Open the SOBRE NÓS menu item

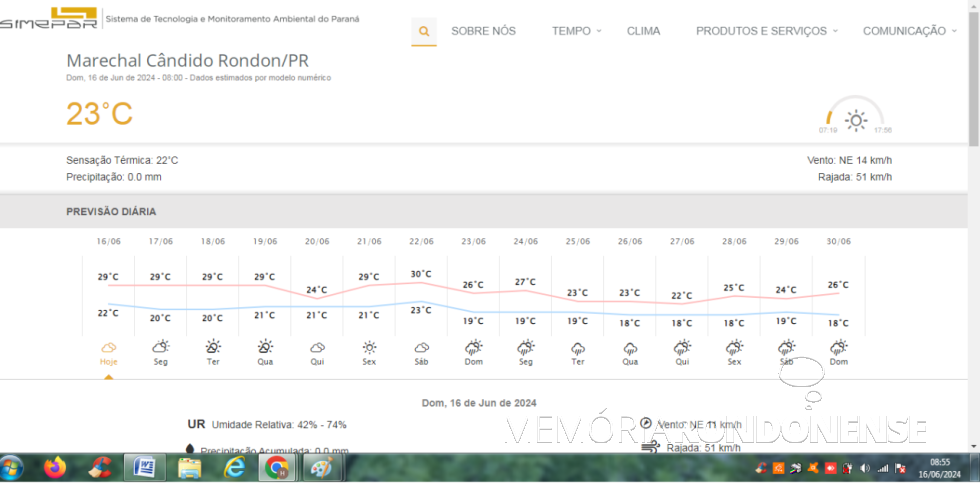click(483, 31)
